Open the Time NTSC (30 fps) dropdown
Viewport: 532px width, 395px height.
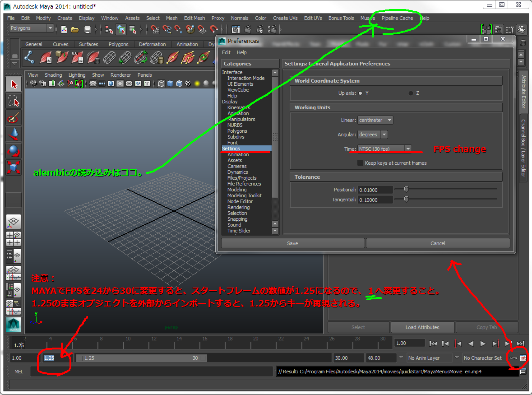coord(384,149)
